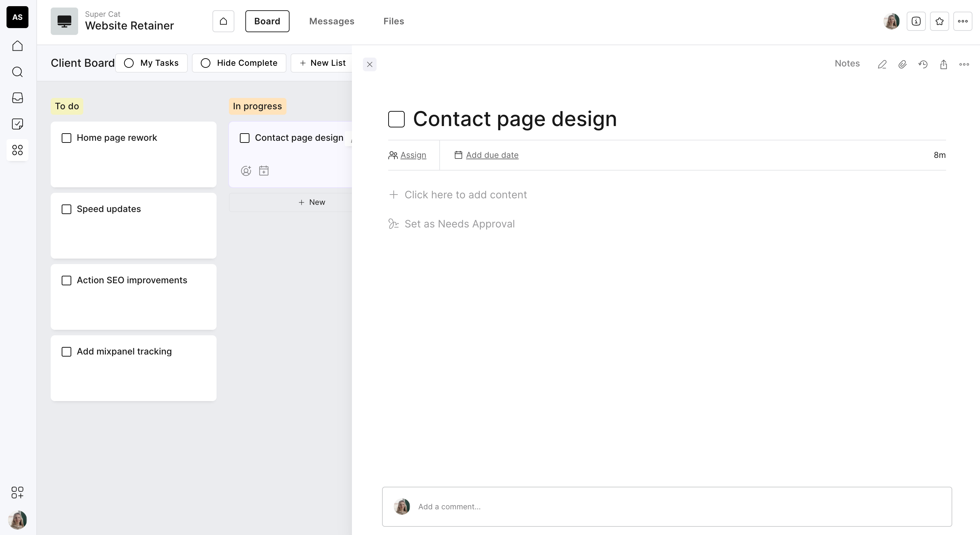Open the Files tab
980x535 pixels.
[393, 21]
